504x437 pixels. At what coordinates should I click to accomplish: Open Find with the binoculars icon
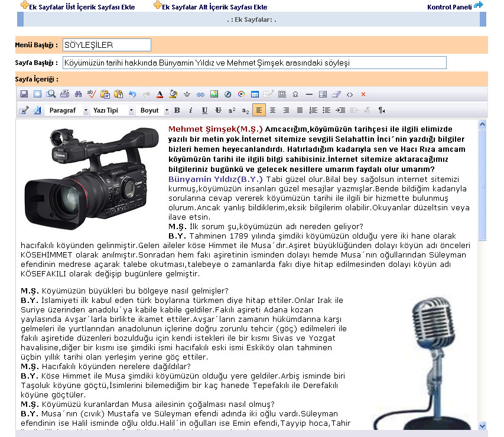pyautogui.click(x=78, y=94)
